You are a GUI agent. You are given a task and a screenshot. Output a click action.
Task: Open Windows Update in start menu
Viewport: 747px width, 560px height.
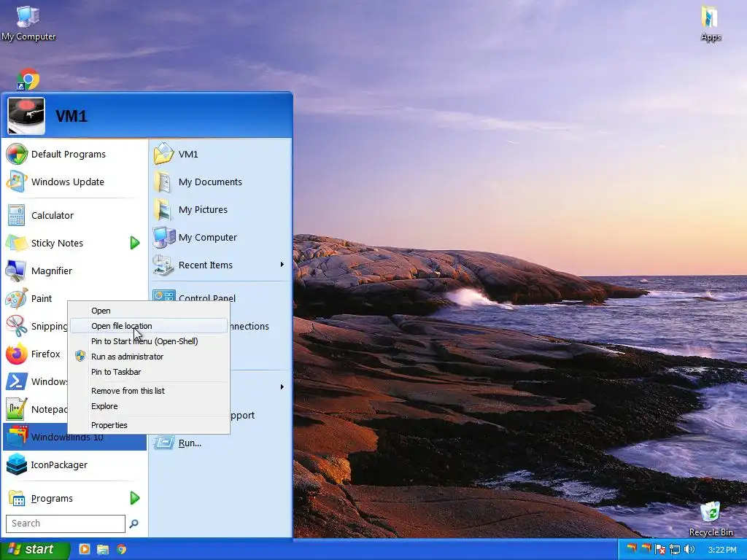click(x=75, y=182)
